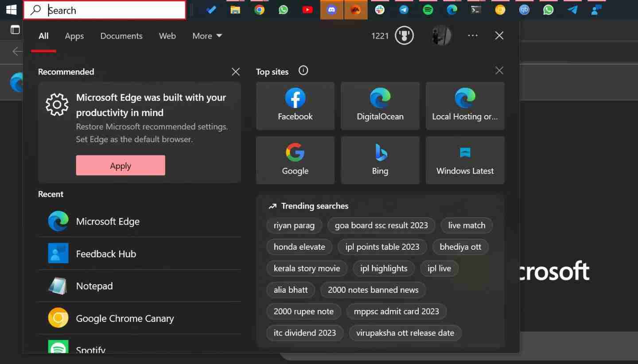
Task: Click Apply to restore recommended settings
Action: pos(121,165)
